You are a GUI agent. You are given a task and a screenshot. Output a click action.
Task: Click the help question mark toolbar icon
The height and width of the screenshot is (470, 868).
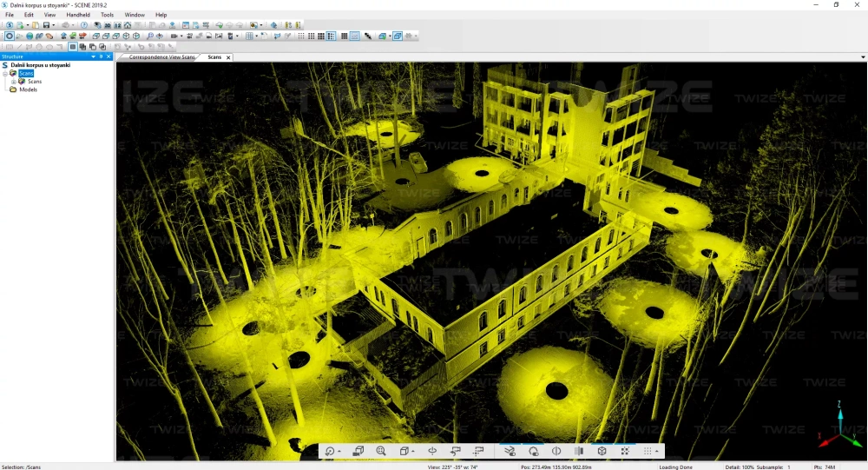84,25
